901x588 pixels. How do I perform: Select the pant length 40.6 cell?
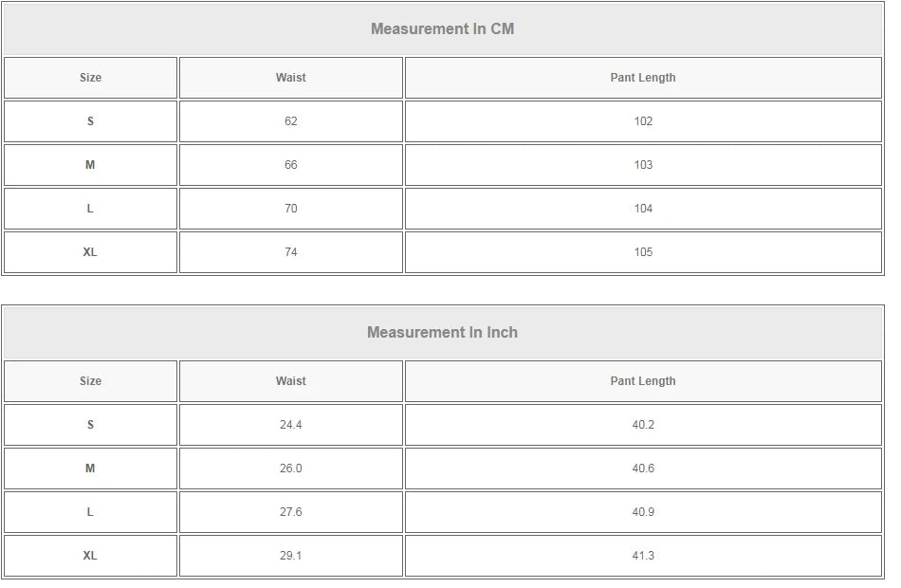click(643, 469)
